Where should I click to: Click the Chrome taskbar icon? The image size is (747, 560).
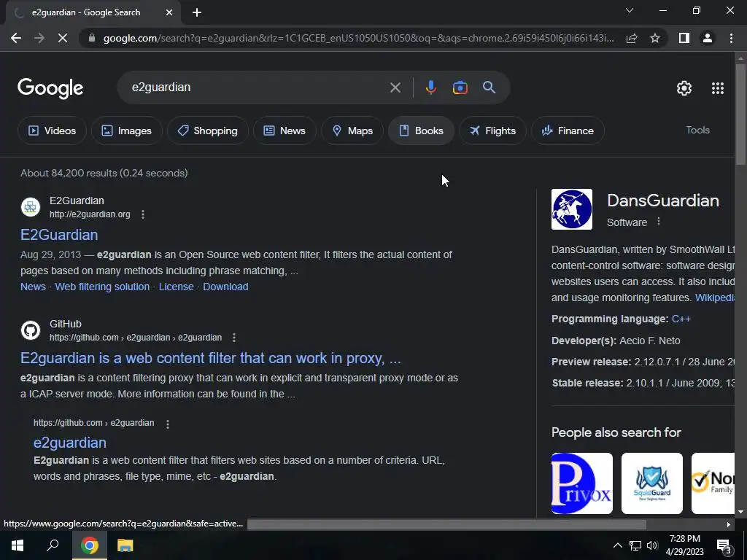[x=89, y=545]
